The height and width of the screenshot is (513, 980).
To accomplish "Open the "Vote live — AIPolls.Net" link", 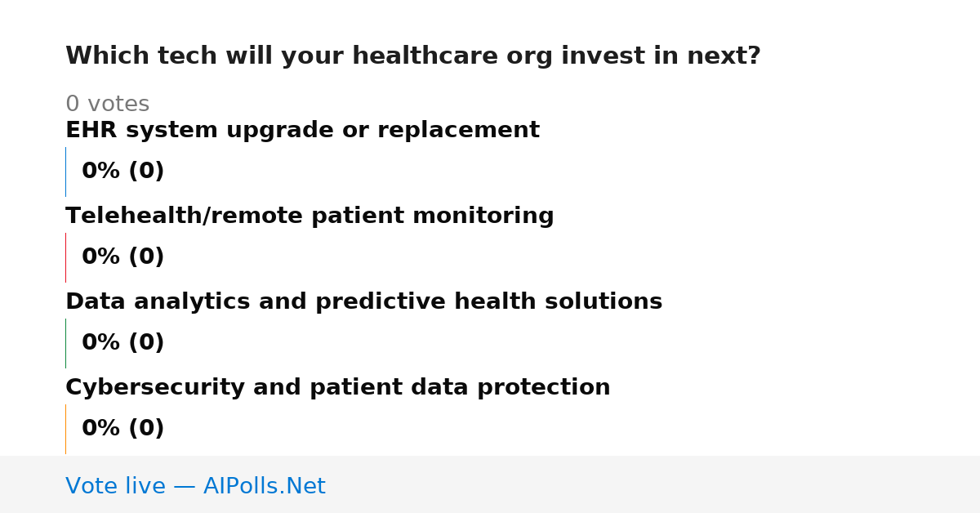I will click(x=195, y=487).
